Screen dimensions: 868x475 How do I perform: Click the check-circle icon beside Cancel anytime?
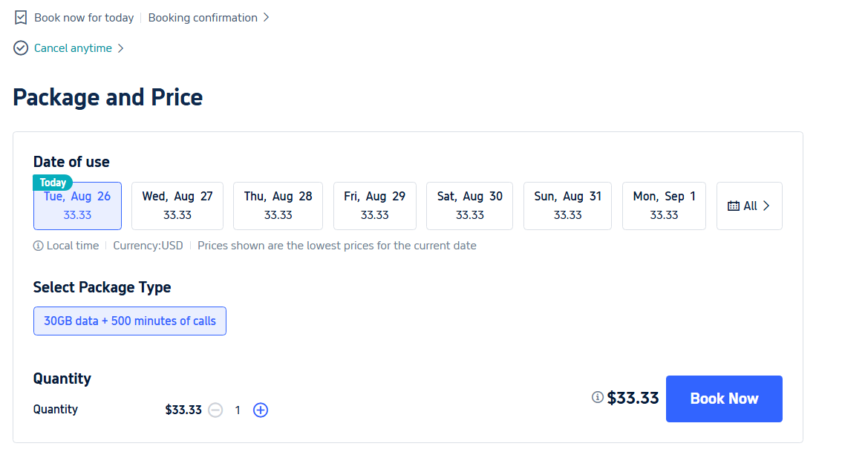[20, 47]
